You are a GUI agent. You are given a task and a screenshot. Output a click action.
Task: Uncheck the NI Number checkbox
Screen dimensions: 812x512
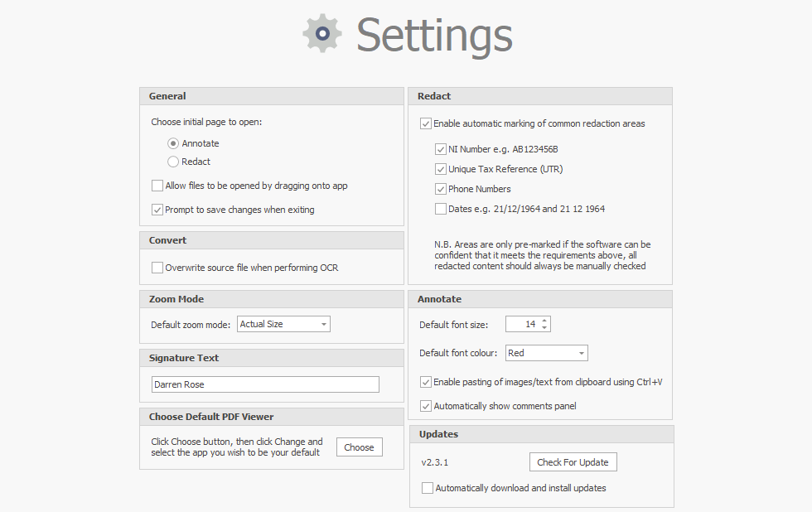441,149
